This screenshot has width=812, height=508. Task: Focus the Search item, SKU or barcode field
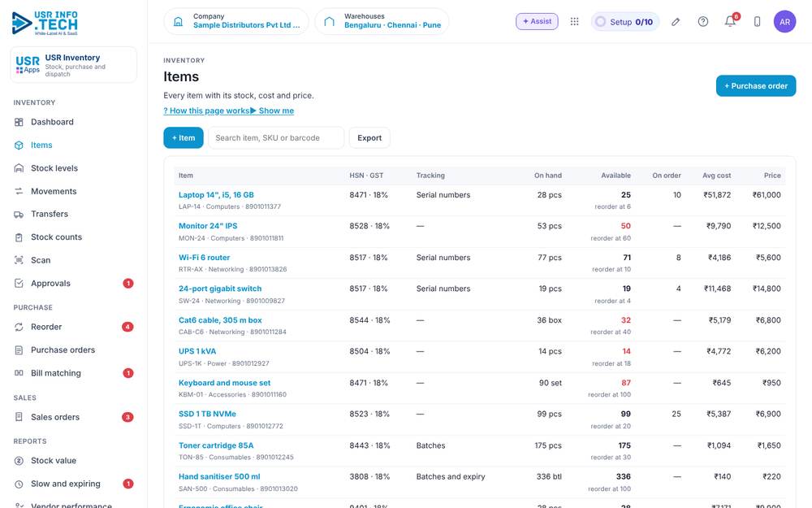tap(276, 138)
